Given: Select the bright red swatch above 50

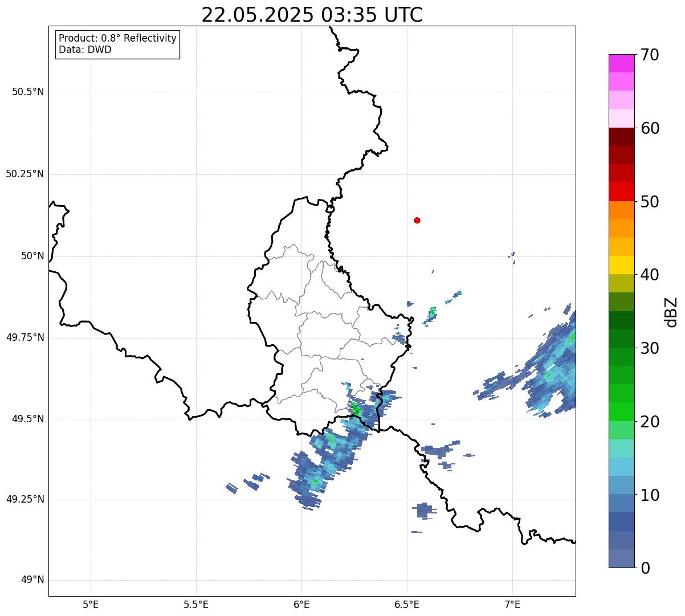Looking at the screenshot, I should pyautogui.click(x=621, y=191).
